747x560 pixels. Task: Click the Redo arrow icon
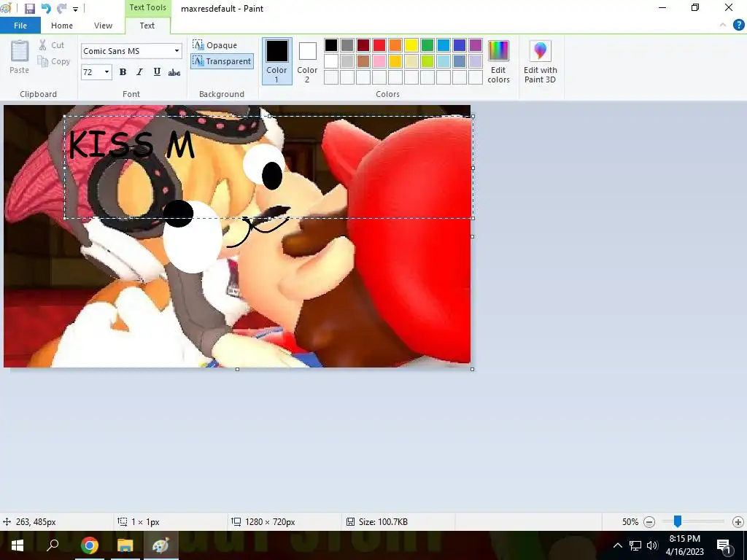coord(62,9)
